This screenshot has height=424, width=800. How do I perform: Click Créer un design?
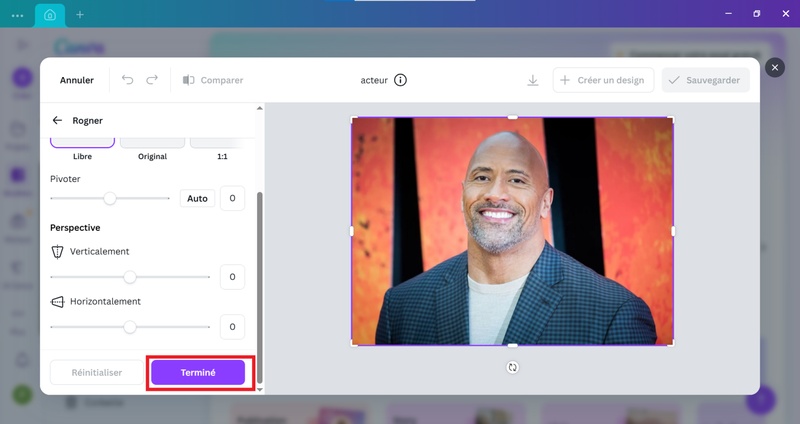pos(603,80)
